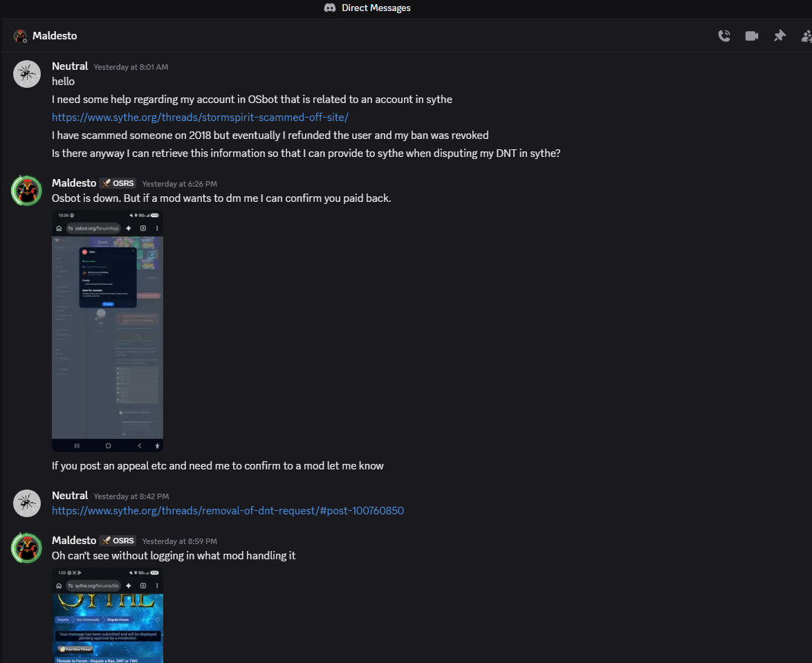Open Maldesto's avatar on the 6:26 PM message
The width and height of the screenshot is (812, 663).
[x=27, y=190]
